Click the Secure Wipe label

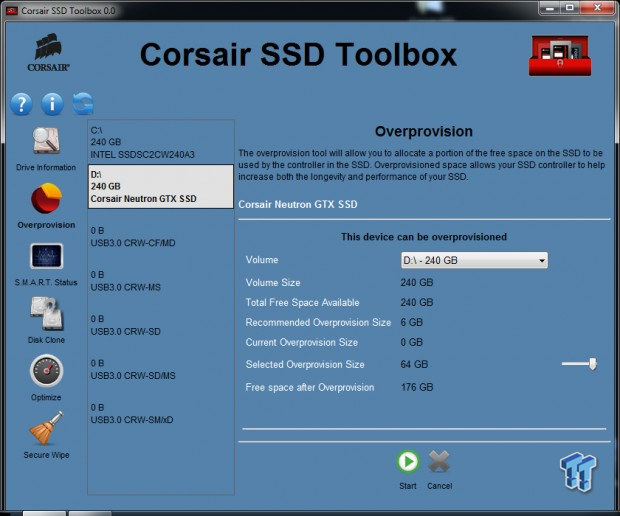[46, 455]
